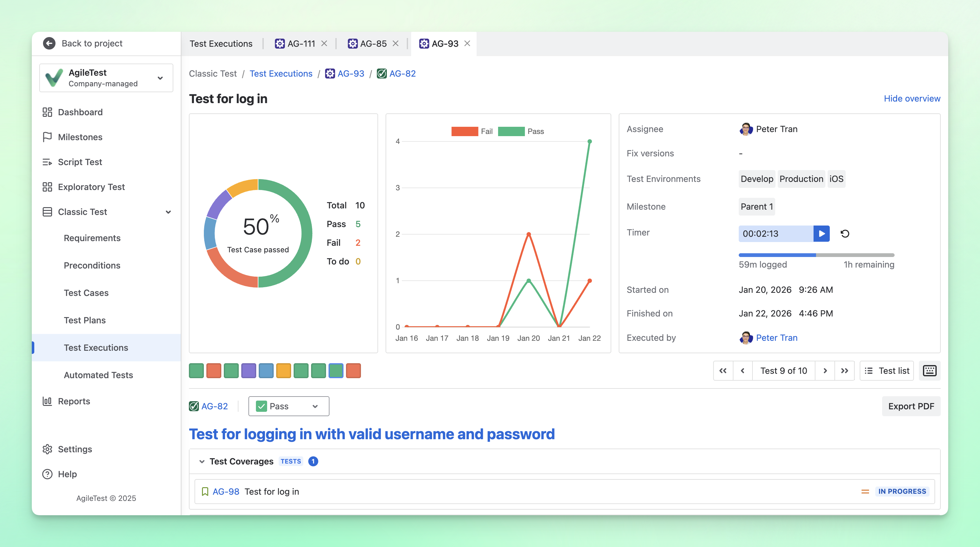Skip to last test with double-right arrow
This screenshot has height=547, width=980.
tap(845, 371)
